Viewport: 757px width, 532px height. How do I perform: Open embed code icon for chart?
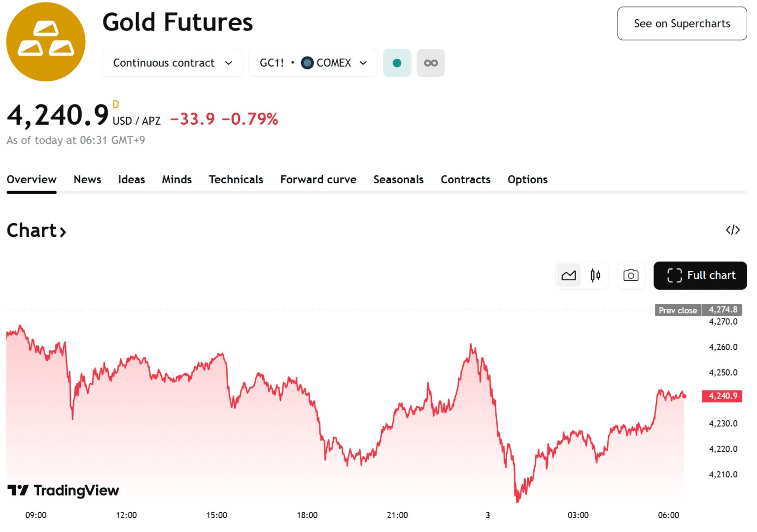(x=732, y=230)
